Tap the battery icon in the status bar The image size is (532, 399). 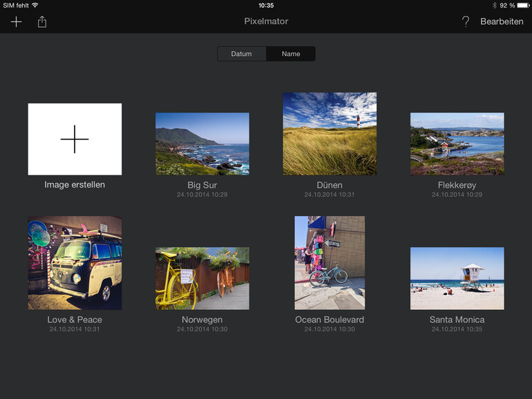click(524, 5)
